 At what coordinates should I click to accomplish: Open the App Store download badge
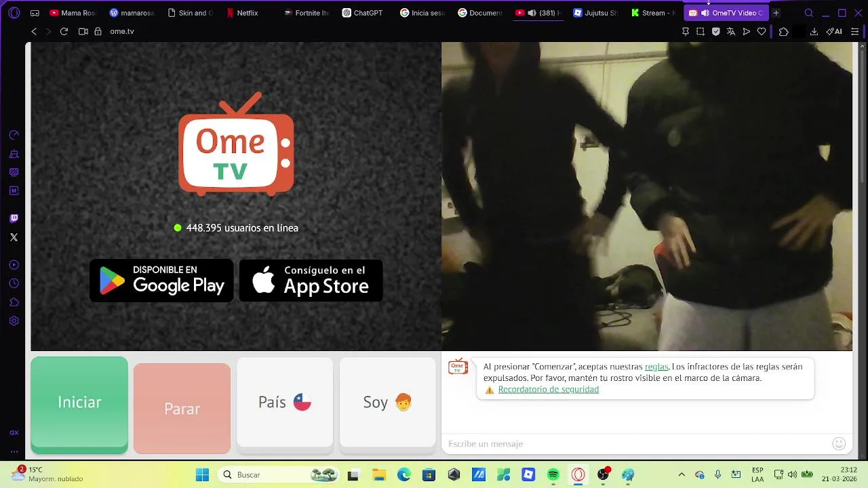pos(311,281)
